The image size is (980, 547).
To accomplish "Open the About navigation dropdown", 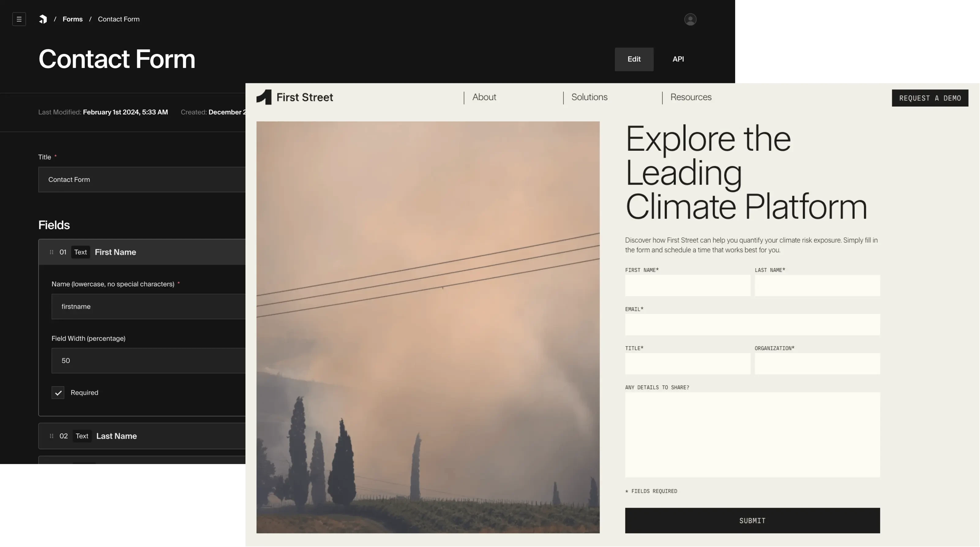I will click(x=483, y=98).
